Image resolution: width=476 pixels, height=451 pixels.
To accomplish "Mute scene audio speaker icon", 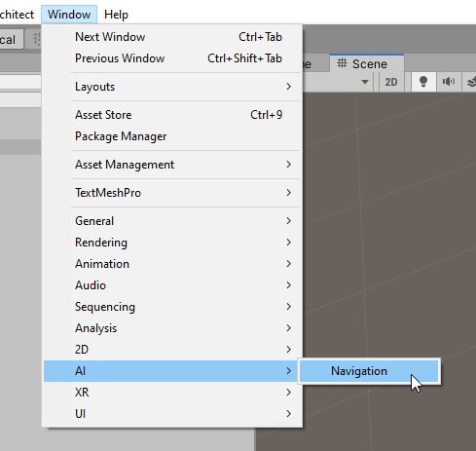I will 449,82.
